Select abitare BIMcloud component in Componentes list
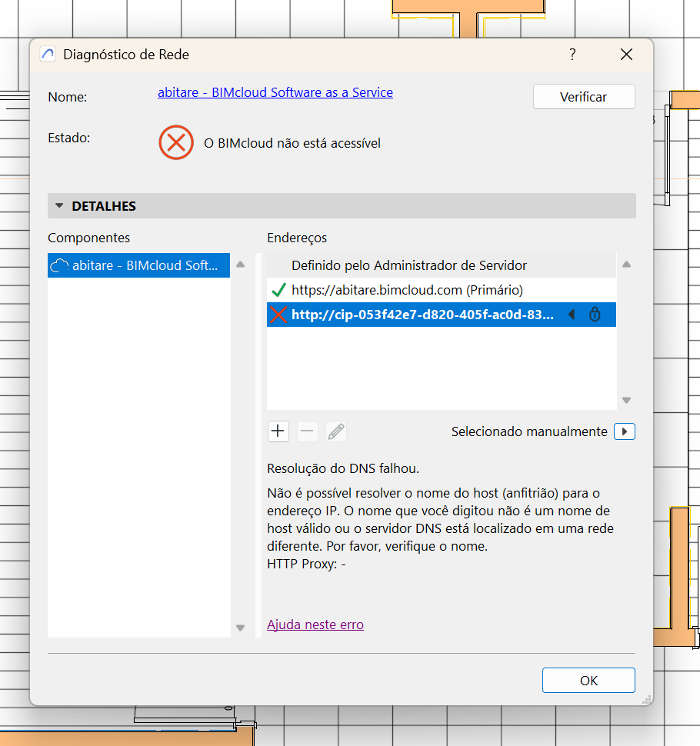The image size is (700, 746). pos(138,265)
